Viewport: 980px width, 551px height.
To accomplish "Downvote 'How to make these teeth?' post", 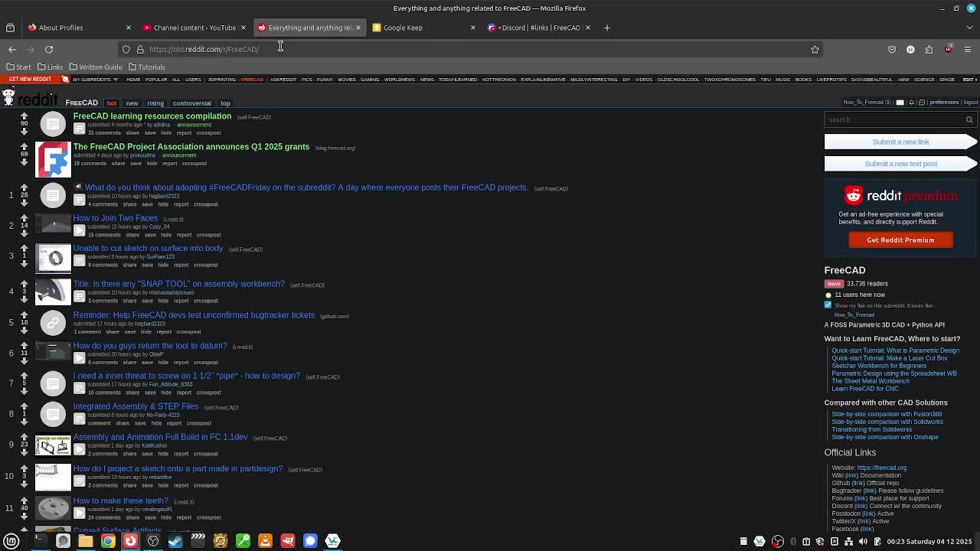I will coord(24,515).
